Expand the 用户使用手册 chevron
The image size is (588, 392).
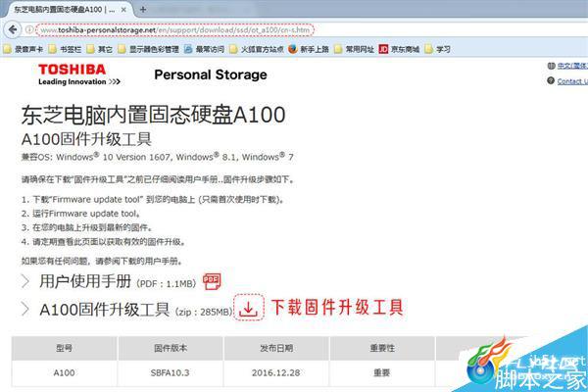pos(25,281)
